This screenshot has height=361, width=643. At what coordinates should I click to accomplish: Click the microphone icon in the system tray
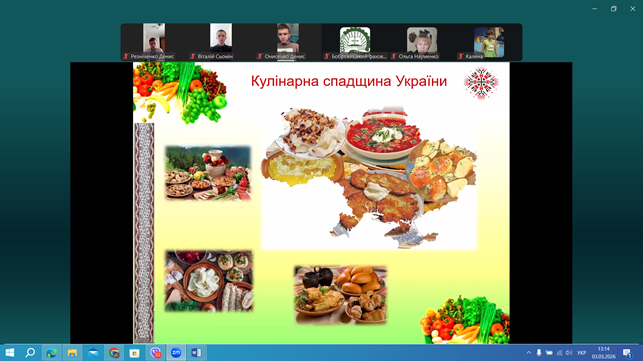pos(539,353)
